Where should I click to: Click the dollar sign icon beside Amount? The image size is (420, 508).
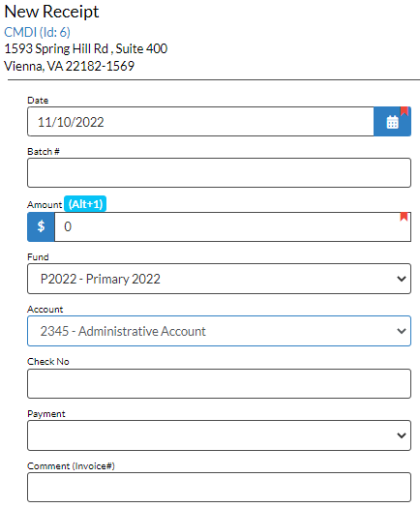(41, 226)
